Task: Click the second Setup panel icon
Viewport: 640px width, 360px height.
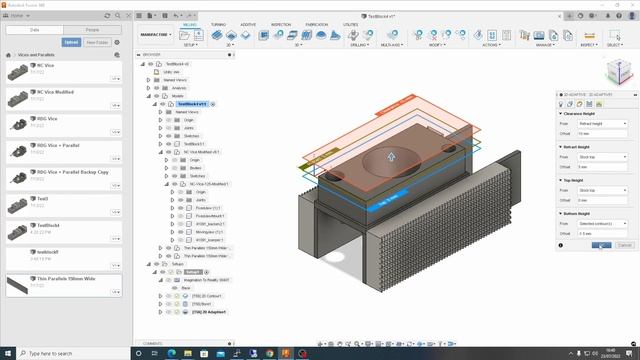Action: click(199, 35)
